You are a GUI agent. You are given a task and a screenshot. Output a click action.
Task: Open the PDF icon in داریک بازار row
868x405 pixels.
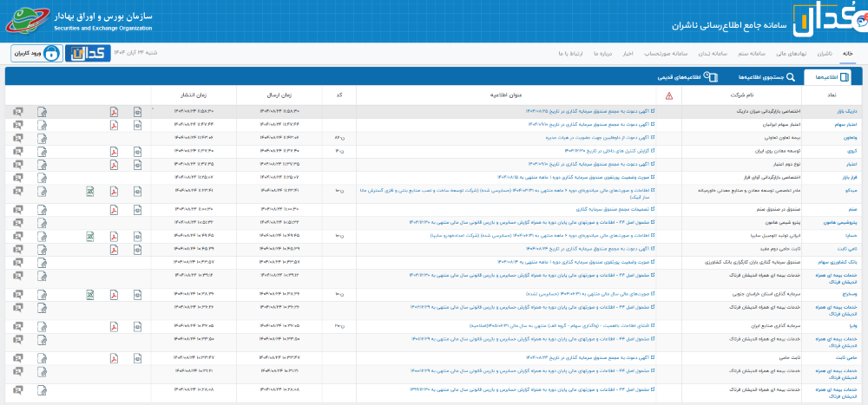[x=113, y=112]
